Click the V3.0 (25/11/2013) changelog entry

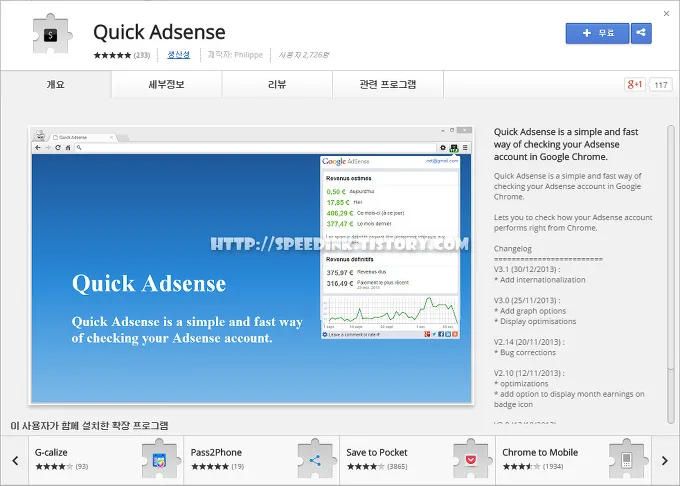click(x=527, y=300)
